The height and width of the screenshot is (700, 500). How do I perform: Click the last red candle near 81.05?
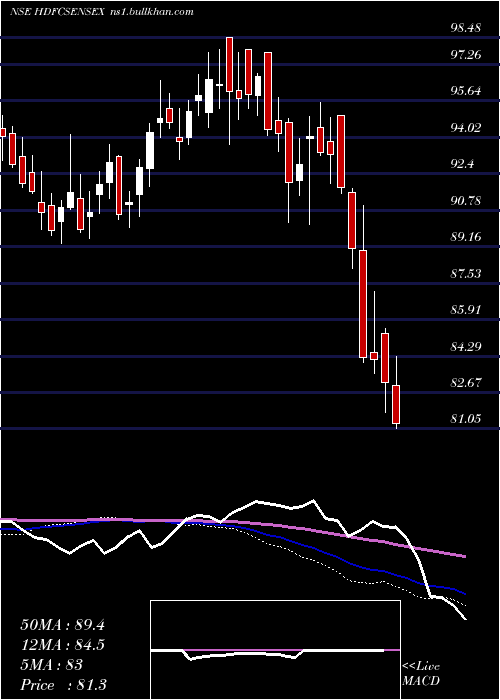[396, 404]
